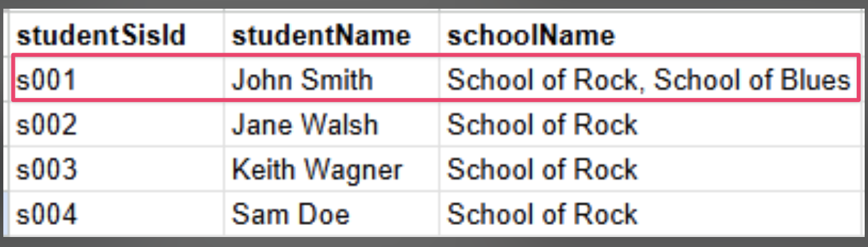The width and height of the screenshot is (868, 247).
Task: Select the Sam Doe cell
Action: tap(331, 214)
